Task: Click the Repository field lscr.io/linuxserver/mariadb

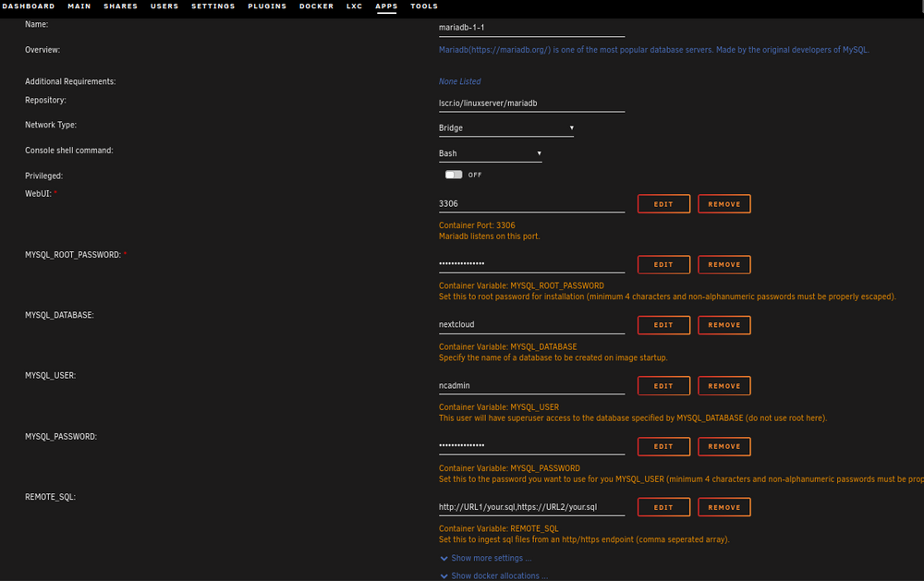Action: pyautogui.click(x=531, y=103)
